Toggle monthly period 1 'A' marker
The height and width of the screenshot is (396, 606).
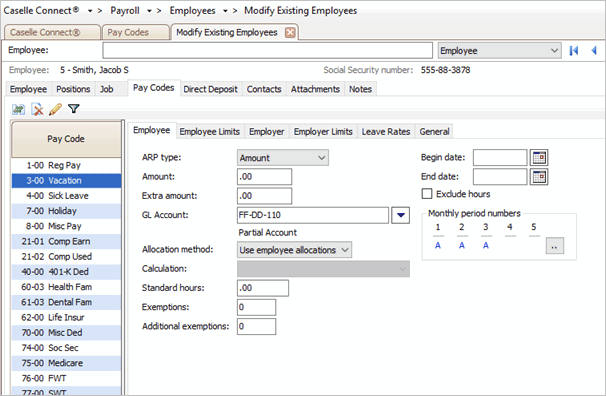(437, 245)
